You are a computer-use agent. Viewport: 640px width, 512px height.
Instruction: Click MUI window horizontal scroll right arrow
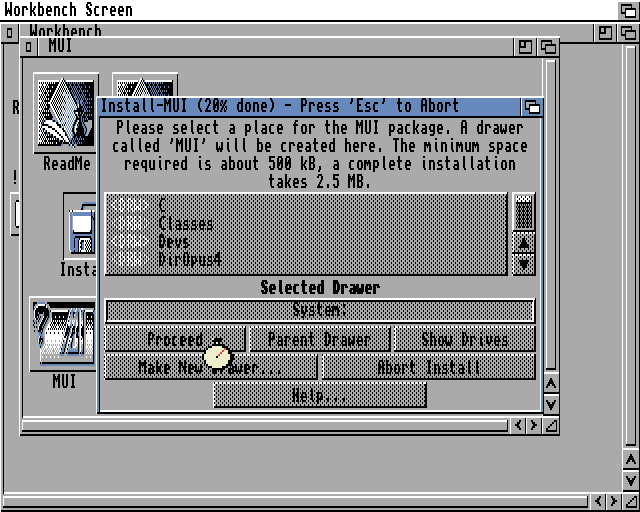coord(534,425)
